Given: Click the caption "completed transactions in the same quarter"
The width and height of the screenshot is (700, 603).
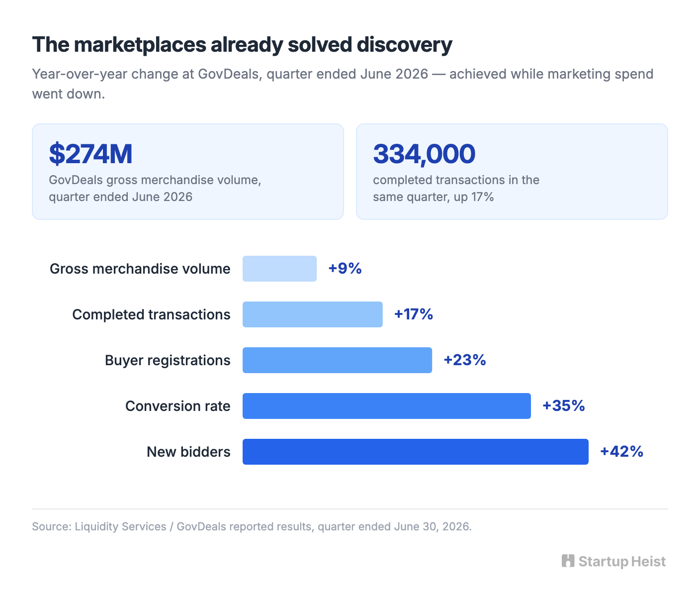Looking at the screenshot, I should [x=456, y=189].
